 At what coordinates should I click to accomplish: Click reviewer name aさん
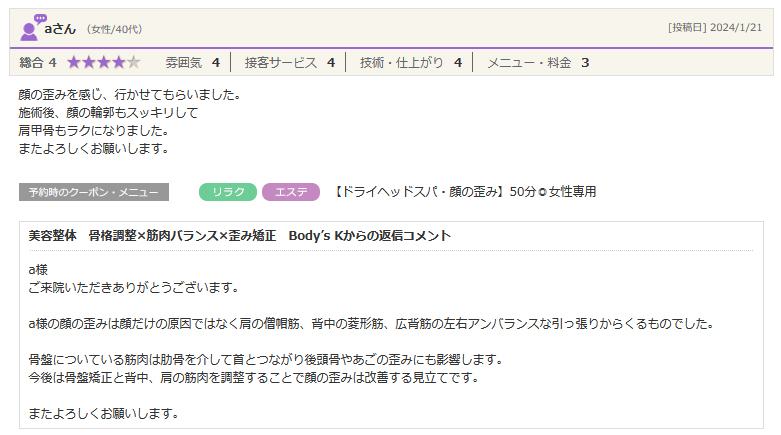(x=61, y=29)
